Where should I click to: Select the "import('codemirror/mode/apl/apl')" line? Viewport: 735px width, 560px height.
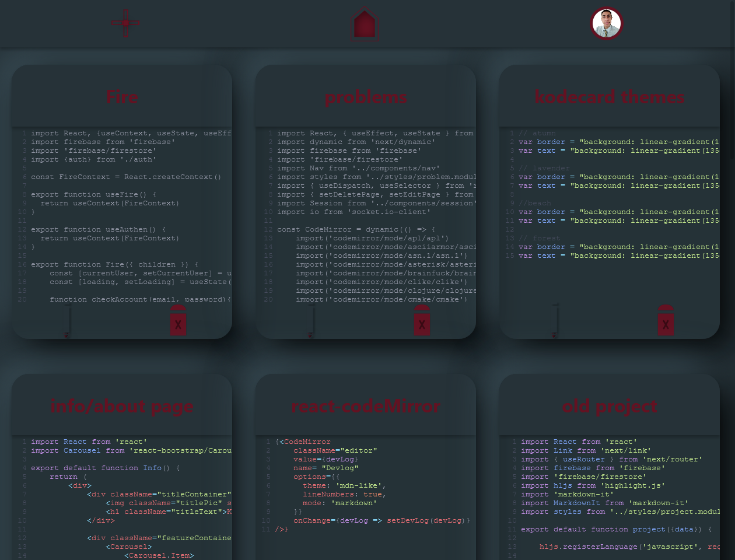tap(372, 238)
